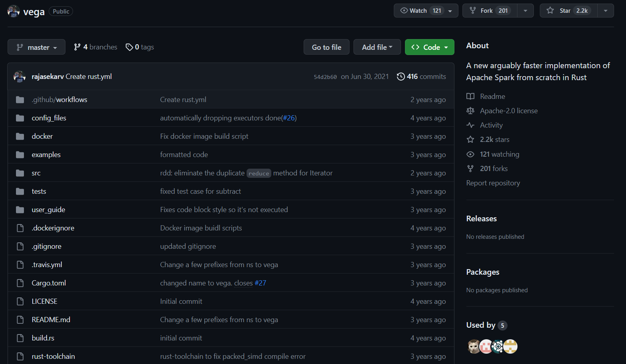Open 'Fix docker image build script' commit message
Screen dimensions: 626x364
tap(204, 136)
